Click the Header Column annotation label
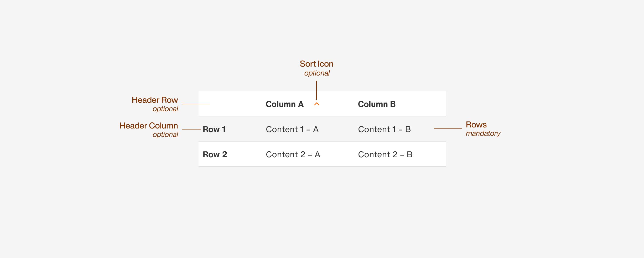This screenshot has width=644, height=258. (x=149, y=126)
